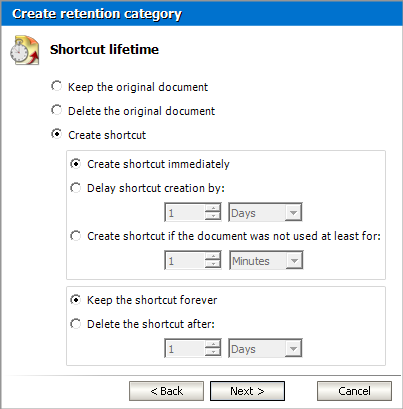Click the < Back button
This screenshot has width=403, height=409.
tap(166, 391)
